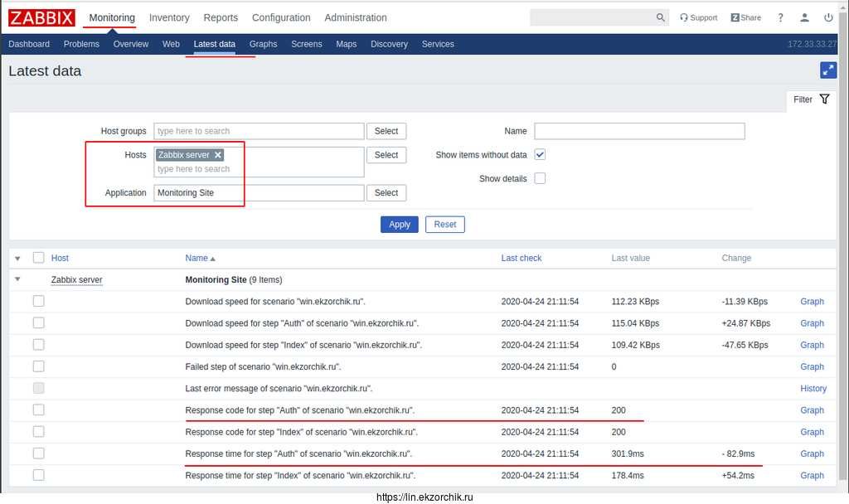Click the logout power icon

(x=829, y=17)
